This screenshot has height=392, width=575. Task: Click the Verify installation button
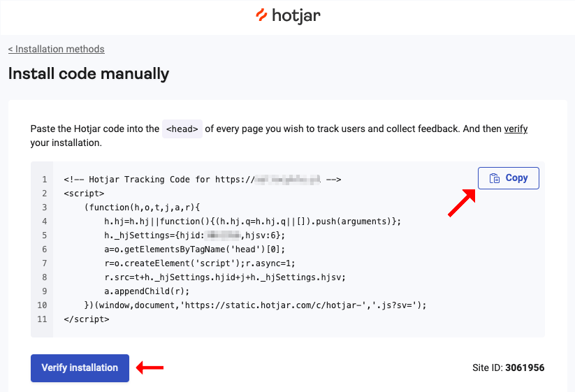pyautogui.click(x=80, y=368)
